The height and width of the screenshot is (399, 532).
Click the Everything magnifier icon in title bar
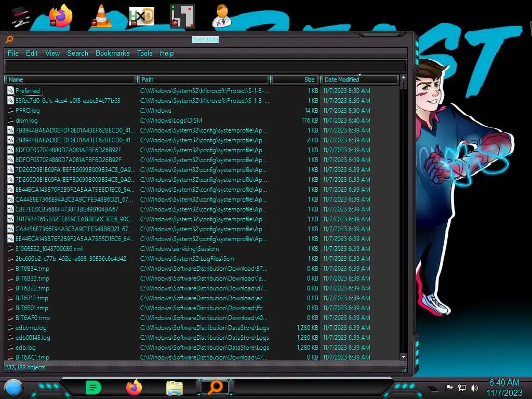9,39
